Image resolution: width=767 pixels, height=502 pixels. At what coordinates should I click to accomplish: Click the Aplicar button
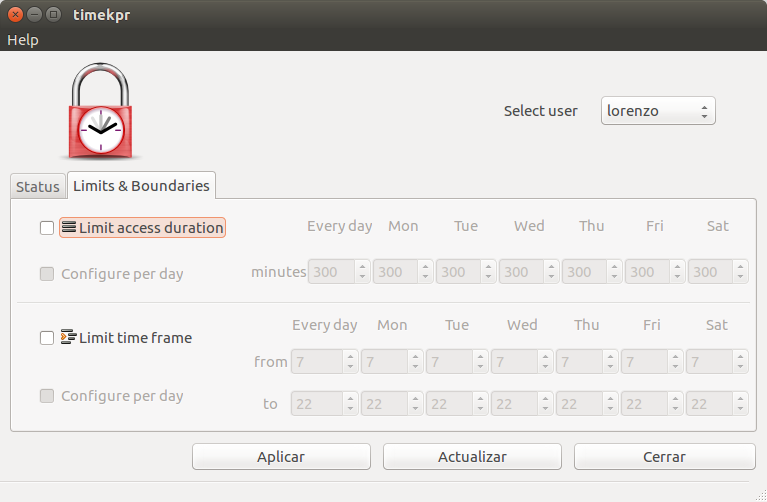pyautogui.click(x=281, y=456)
